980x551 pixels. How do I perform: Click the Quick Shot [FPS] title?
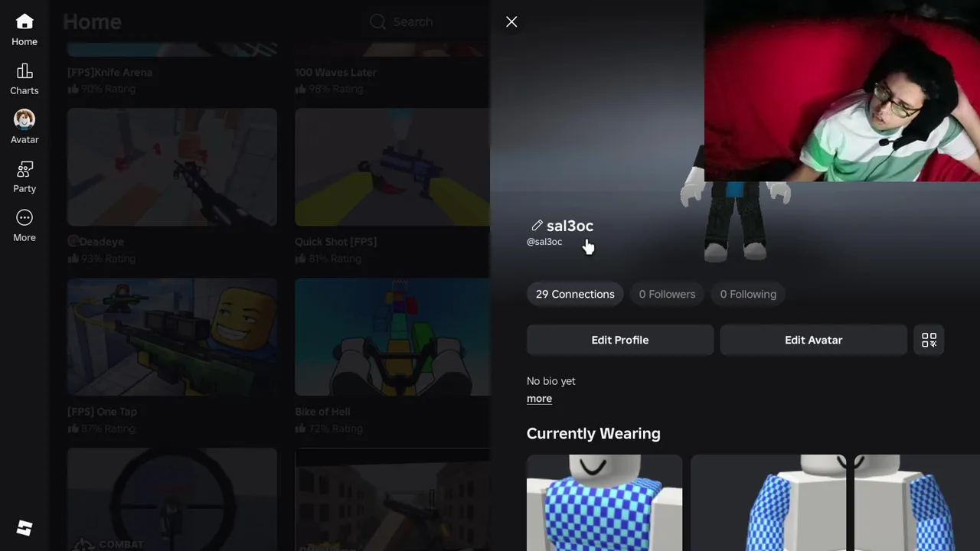click(335, 242)
